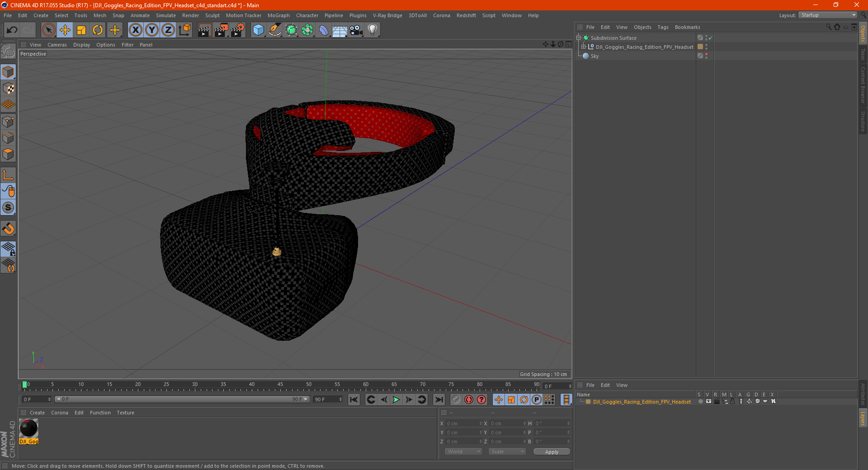Open the Render menu

190,15
